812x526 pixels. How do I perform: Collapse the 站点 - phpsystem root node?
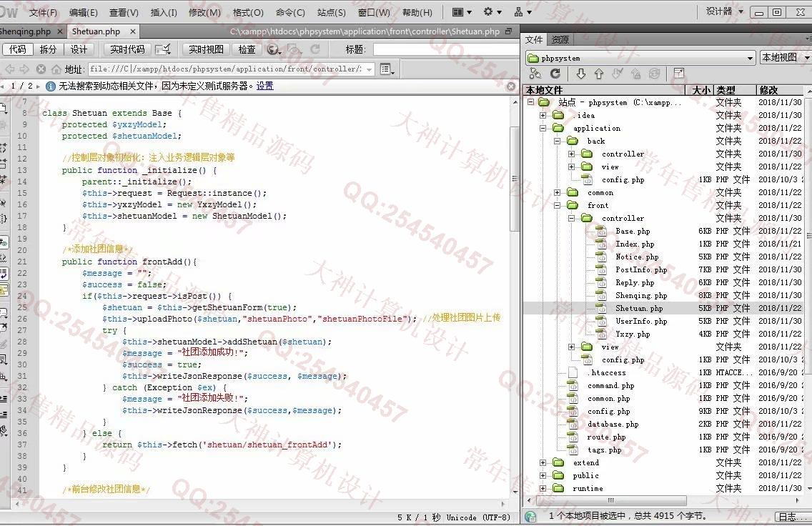[x=530, y=102]
